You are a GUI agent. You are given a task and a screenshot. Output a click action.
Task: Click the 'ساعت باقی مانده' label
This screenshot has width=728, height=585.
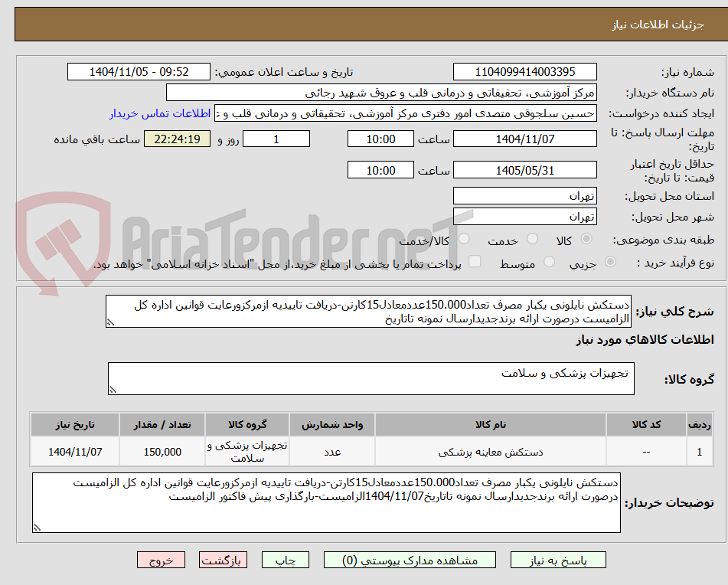96,140
